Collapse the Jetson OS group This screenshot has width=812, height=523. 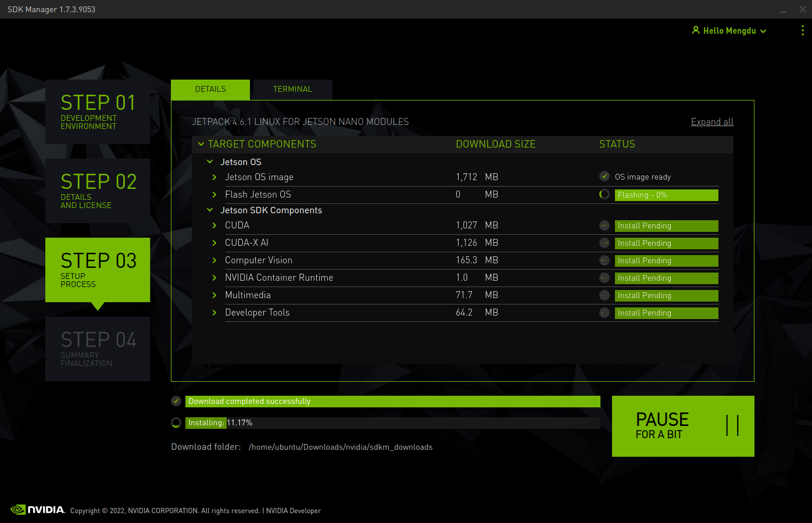[x=210, y=162]
